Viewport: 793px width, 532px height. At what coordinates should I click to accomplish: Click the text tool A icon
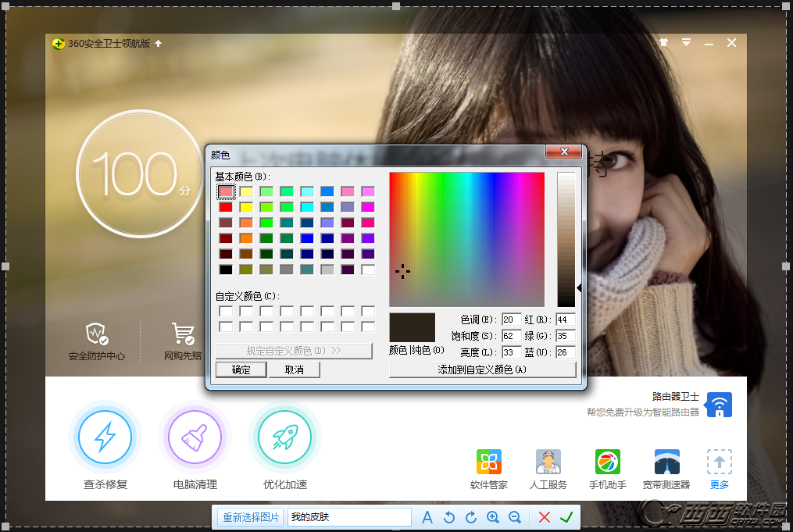pyautogui.click(x=427, y=517)
